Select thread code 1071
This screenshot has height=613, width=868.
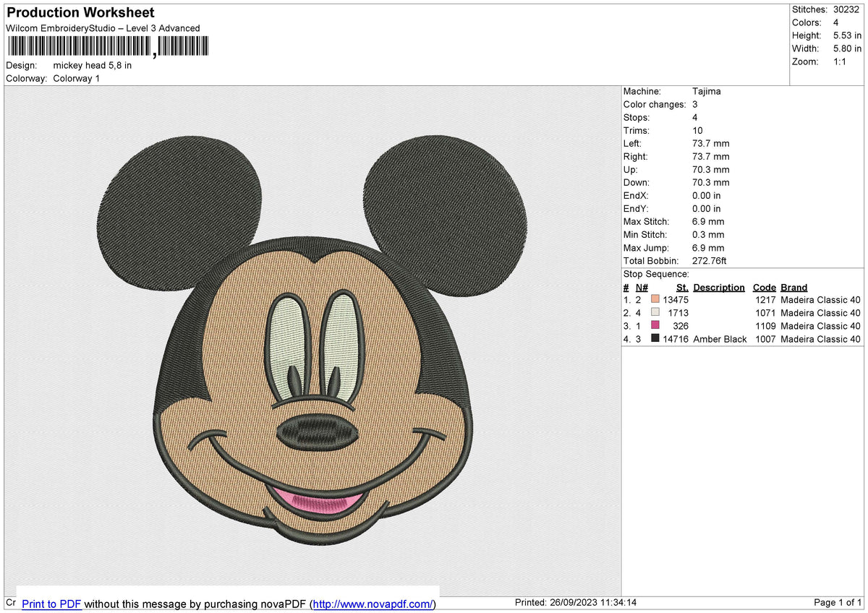click(765, 312)
